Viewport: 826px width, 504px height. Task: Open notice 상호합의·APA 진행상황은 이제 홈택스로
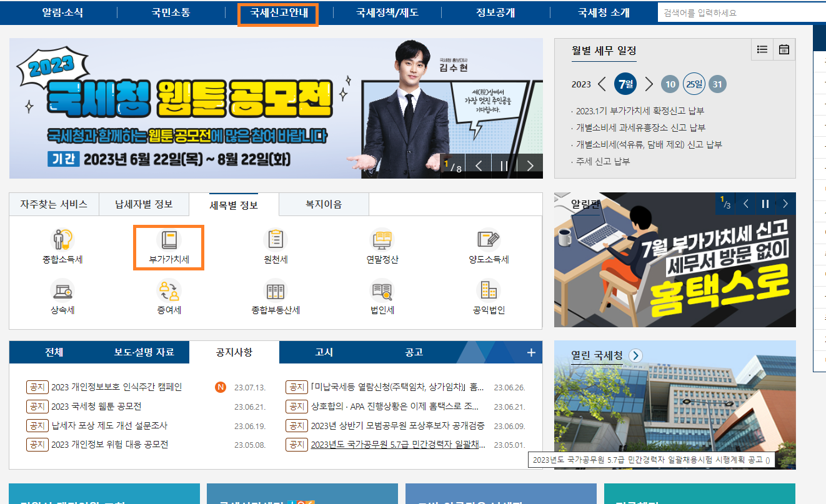(395, 407)
